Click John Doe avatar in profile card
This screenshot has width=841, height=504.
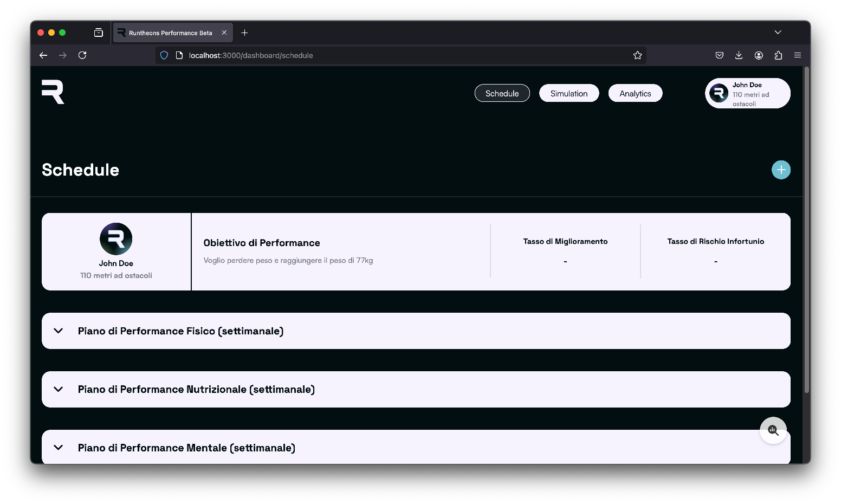[x=116, y=239]
